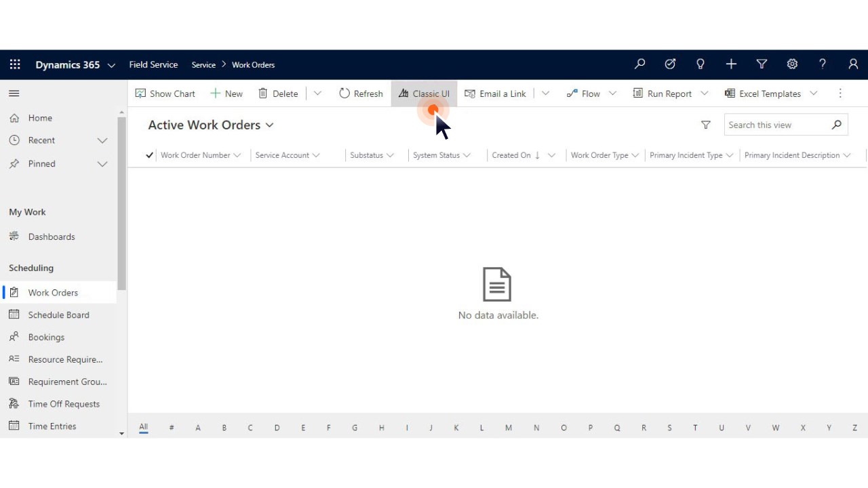The image size is (868, 488).
Task: Expand the Flow dropdown arrow
Action: click(x=612, y=94)
